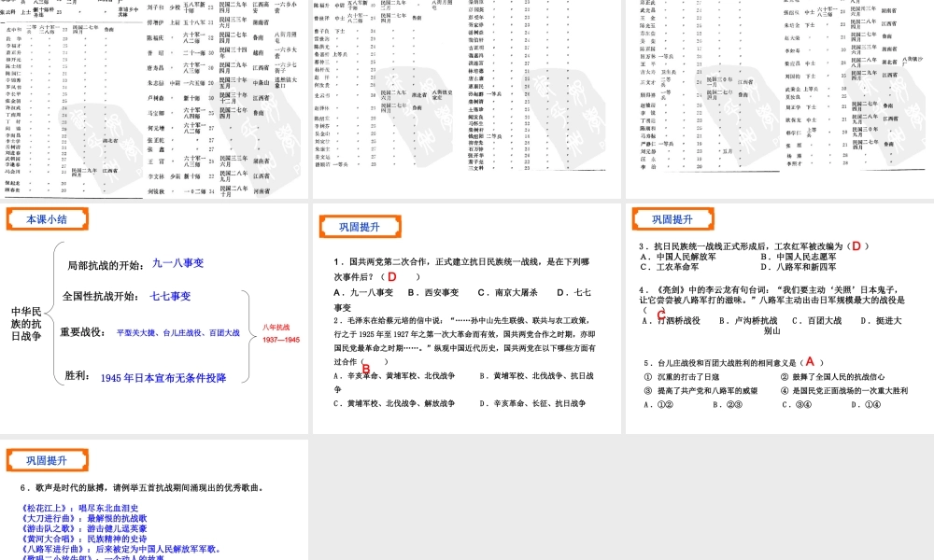
Task: Click option D. 八路军和新四军 in question 3
Action: coord(799,267)
